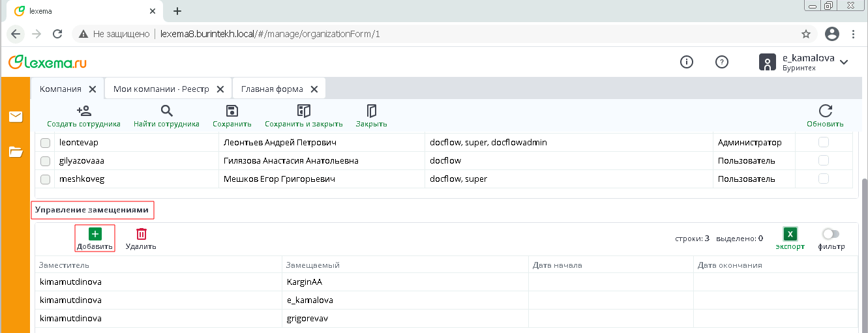This screenshot has height=333, width=868.
Task: Toggle the фильтр switch on
Action: coord(831,234)
